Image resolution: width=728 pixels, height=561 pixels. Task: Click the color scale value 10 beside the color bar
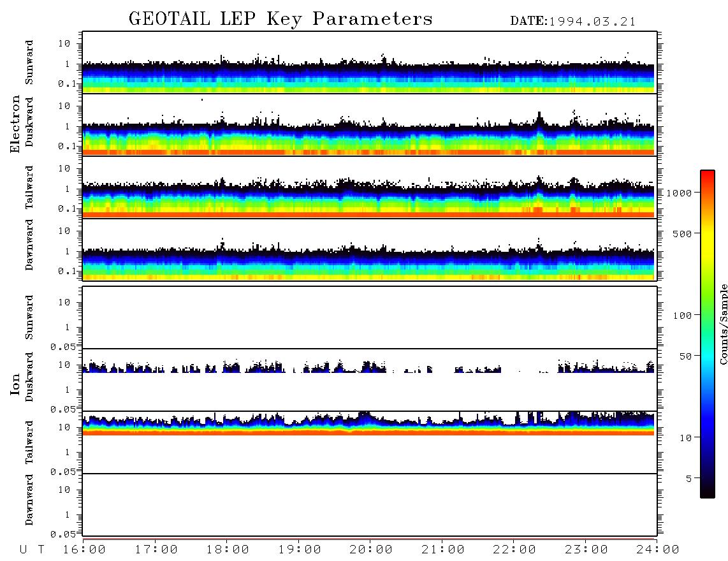pos(685,438)
